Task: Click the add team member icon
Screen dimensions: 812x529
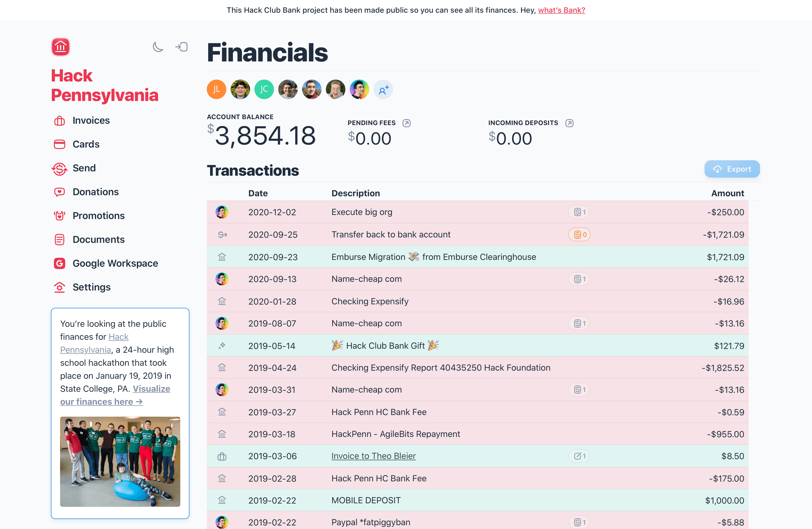Action: (x=383, y=90)
